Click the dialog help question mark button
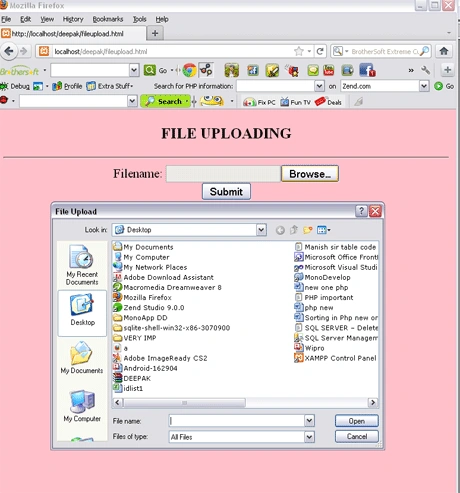The width and height of the screenshot is (460, 493). tap(361, 211)
